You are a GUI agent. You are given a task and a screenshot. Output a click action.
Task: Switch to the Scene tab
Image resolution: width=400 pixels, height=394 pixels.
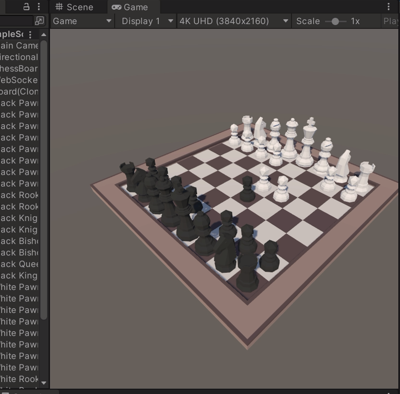click(x=74, y=7)
